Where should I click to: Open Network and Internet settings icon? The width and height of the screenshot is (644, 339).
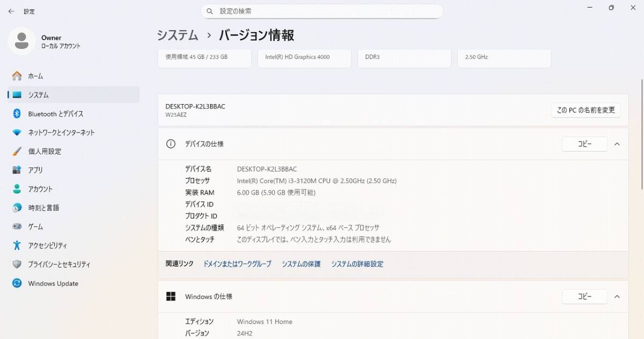(x=17, y=132)
